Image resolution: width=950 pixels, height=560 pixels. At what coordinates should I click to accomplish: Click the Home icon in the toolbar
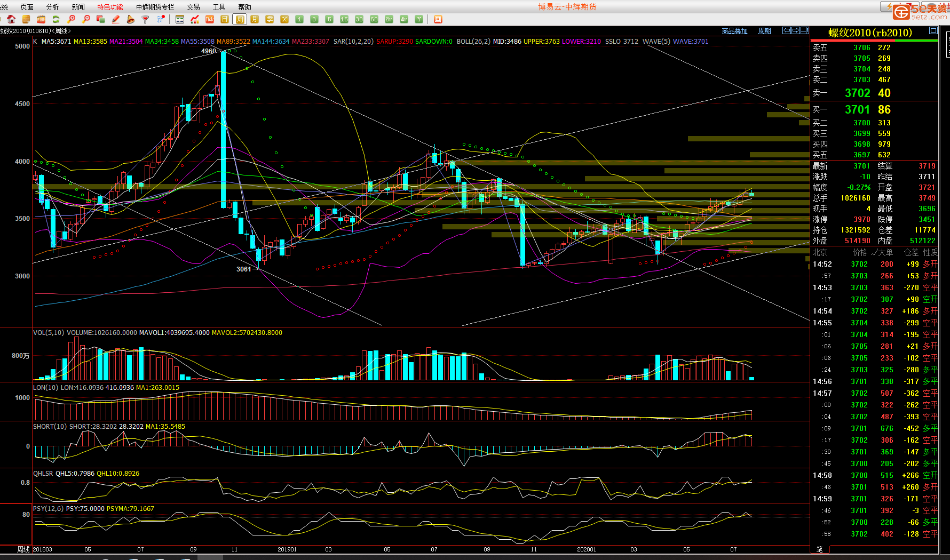tap(11, 19)
